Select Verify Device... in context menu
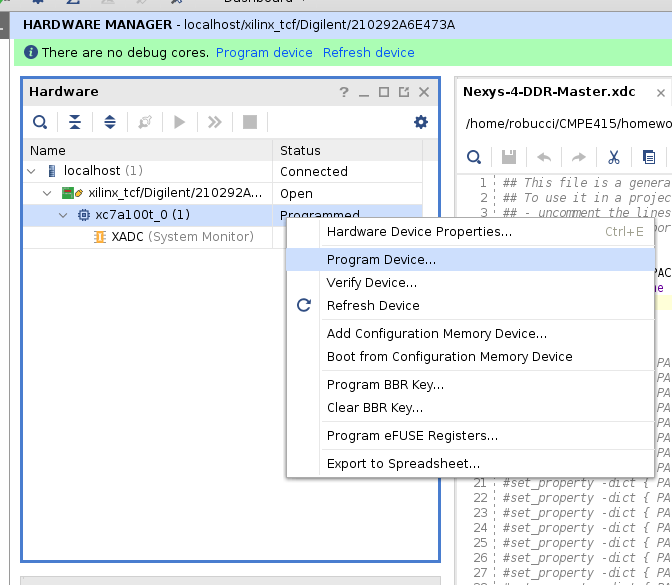672x585 pixels. 470,283
